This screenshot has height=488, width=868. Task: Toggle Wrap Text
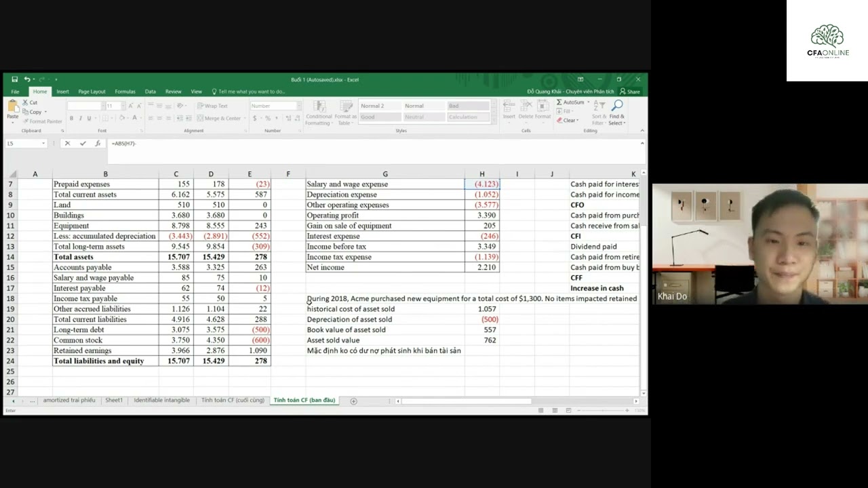pyautogui.click(x=212, y=106)
